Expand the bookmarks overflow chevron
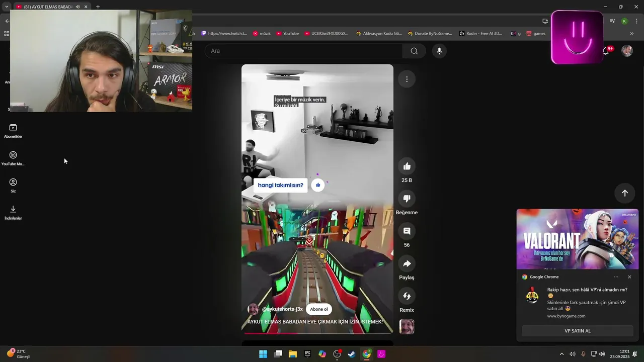644x362 pixels. coord(632,34)
